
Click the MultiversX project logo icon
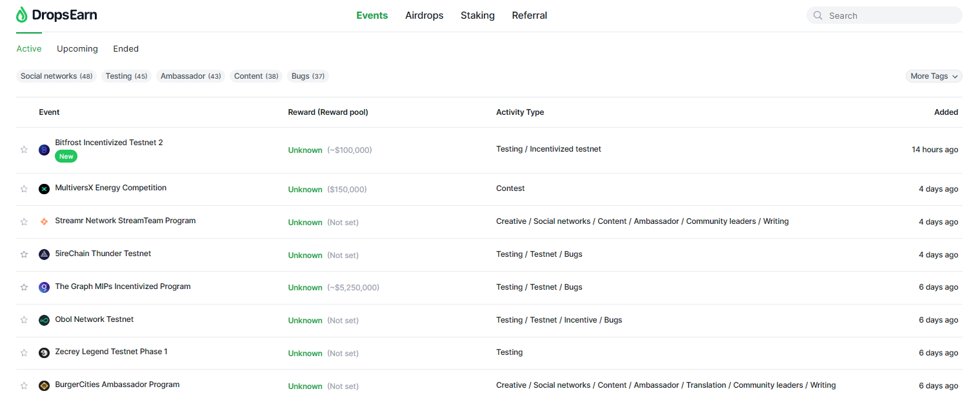click(44, 189)
